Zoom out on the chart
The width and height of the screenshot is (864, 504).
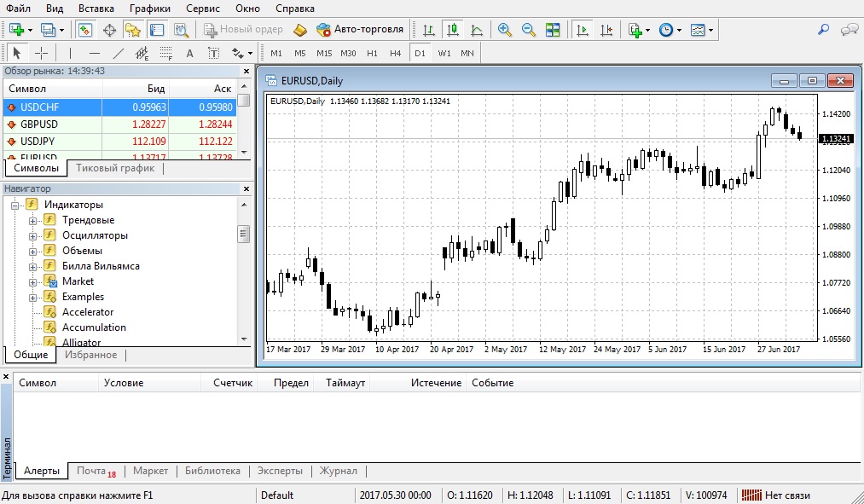[529, 30]
